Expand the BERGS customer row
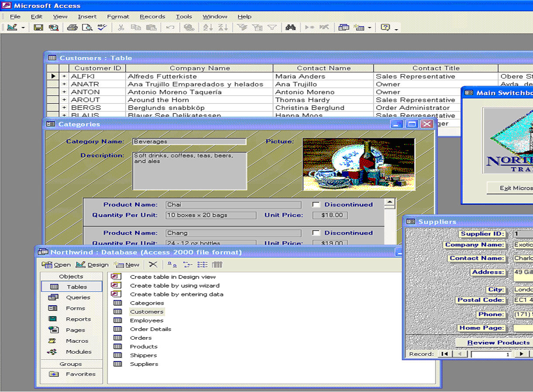Viewport: 533px width, 392px height. pos(64,108)
